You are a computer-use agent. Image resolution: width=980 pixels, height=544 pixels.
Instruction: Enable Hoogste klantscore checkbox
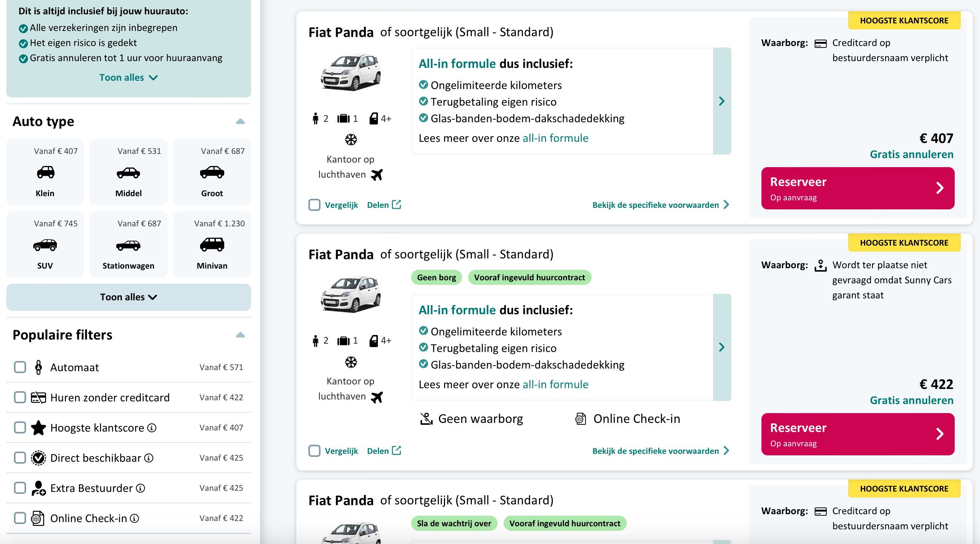(x=20, y=428)
